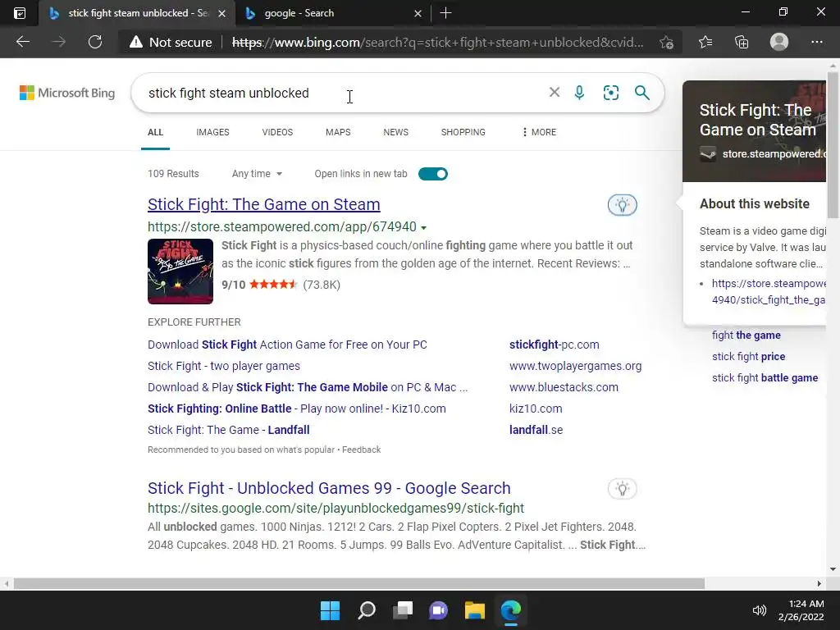840x630 pixels.
Task: Switch to IMAGES tab
Action: pos(212,132)
